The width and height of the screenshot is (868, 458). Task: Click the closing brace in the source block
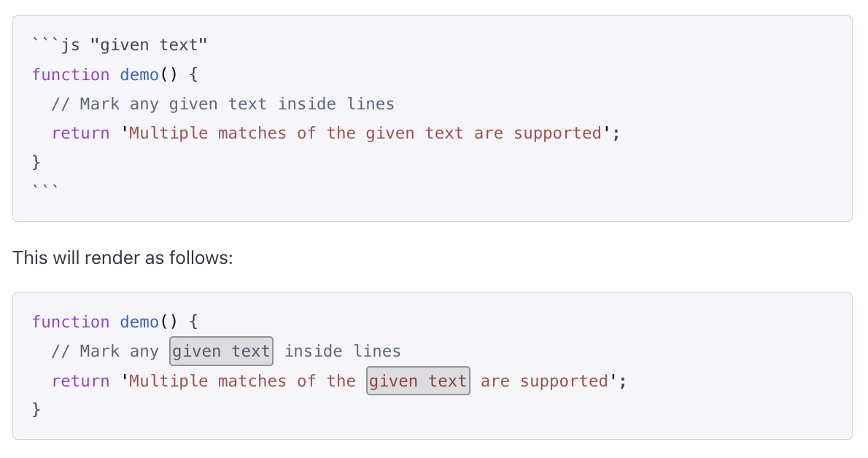pos(36,161)
